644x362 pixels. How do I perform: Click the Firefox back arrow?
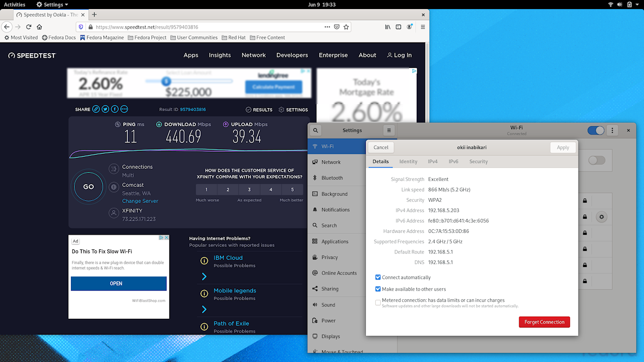(x=7, y=27)
